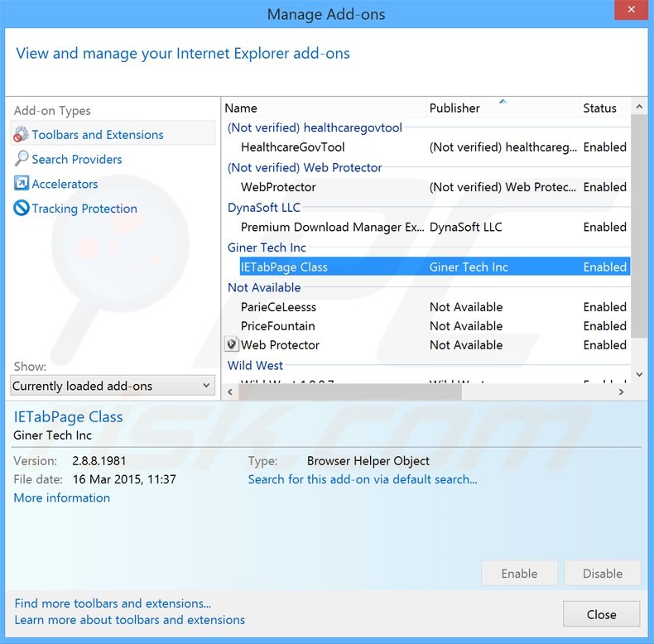654x644 pixels.
Task: Click the Close button
Action: (x=601, y=614)
